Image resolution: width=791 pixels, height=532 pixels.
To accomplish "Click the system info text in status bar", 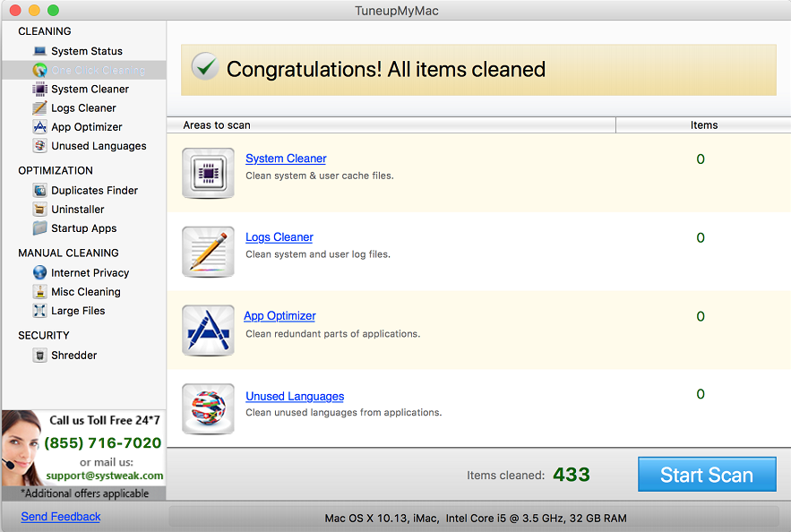I will click(475, 518).
